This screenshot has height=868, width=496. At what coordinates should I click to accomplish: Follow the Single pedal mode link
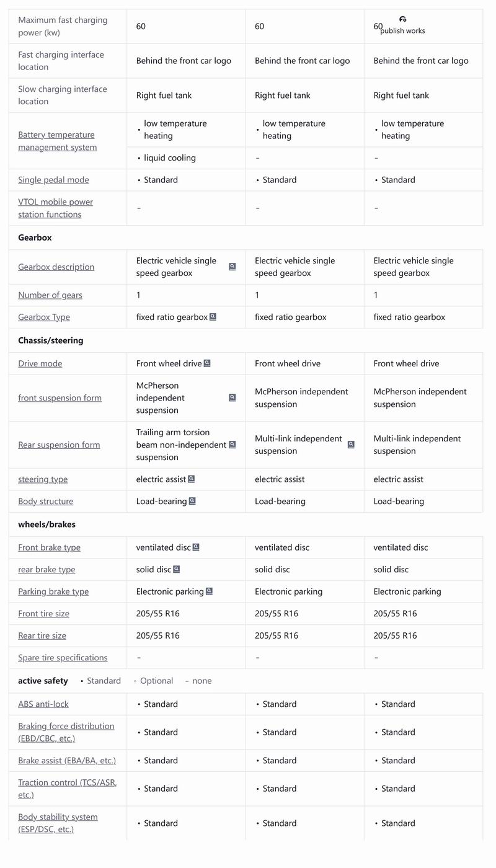coord(53,180)
